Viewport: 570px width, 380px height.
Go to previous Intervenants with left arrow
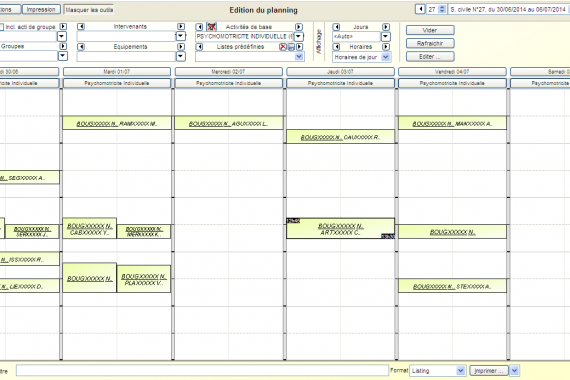81,27
